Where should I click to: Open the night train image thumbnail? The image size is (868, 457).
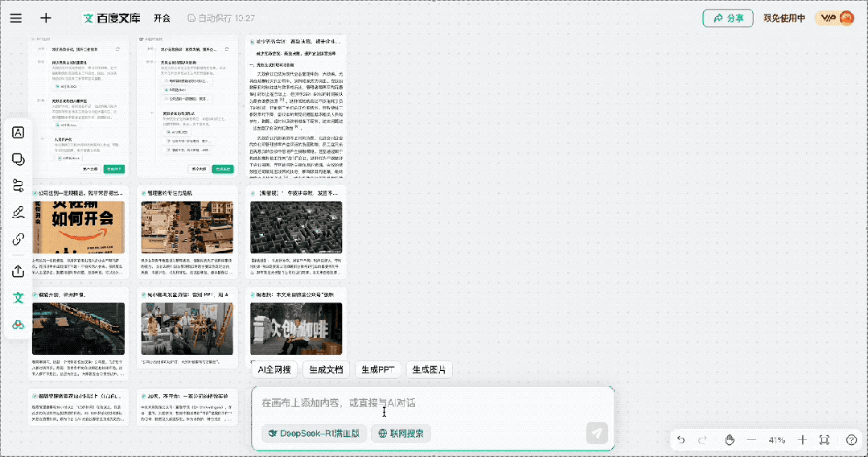(78, 328)
